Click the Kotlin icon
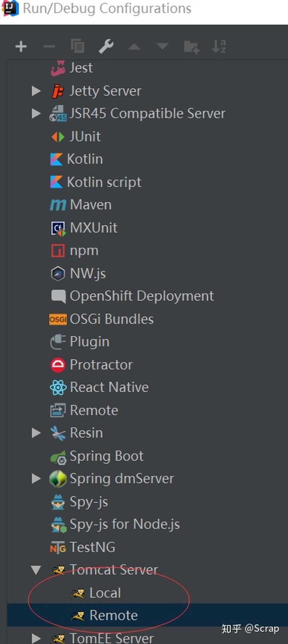This screenshot has height=644, width=288. coord(56,159)
